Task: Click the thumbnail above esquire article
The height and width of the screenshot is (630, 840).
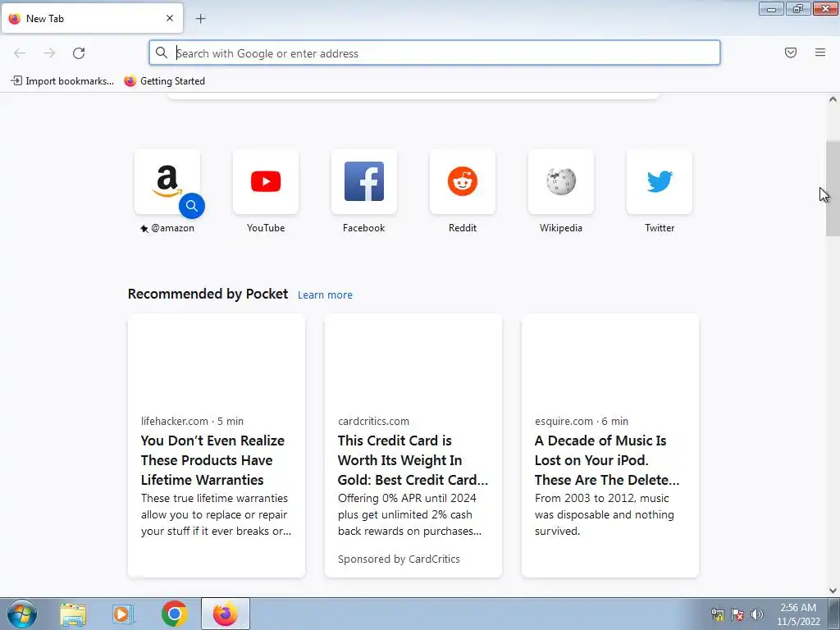Action: tap(610, 358)
